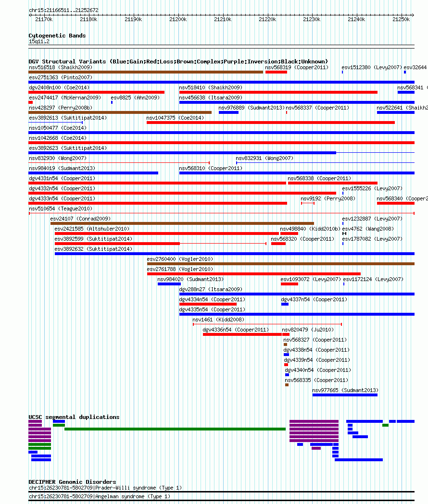
Task: Click the esv3892599 (Suktitipat2014) label
Action: pyautogui.click(x=94, y=239)
